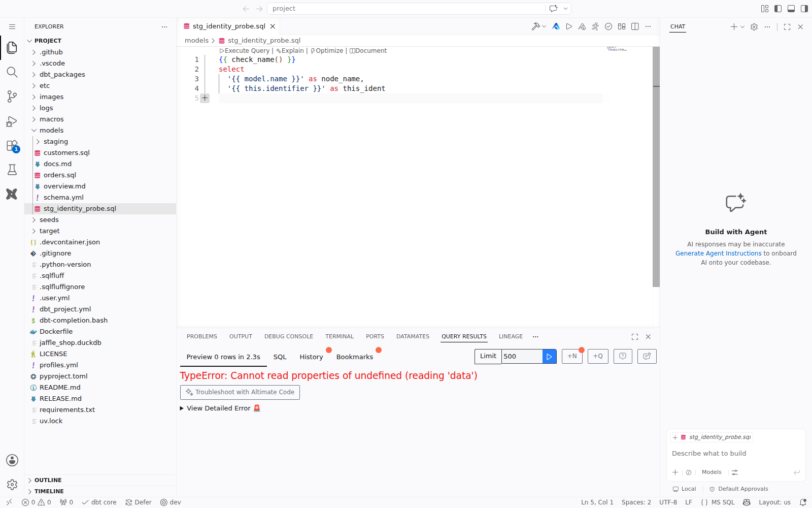
Task: Select the Bookmarks results tab
Action: click(x=355, y=357)
